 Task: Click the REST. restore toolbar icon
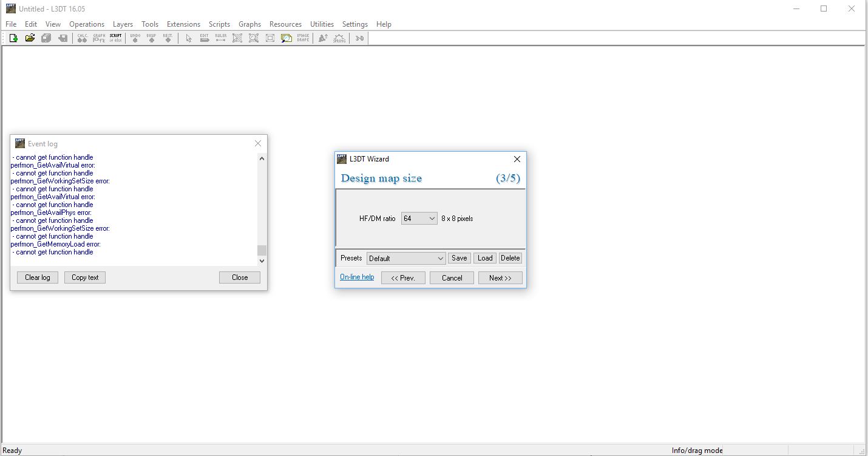[x=168, y=38]
